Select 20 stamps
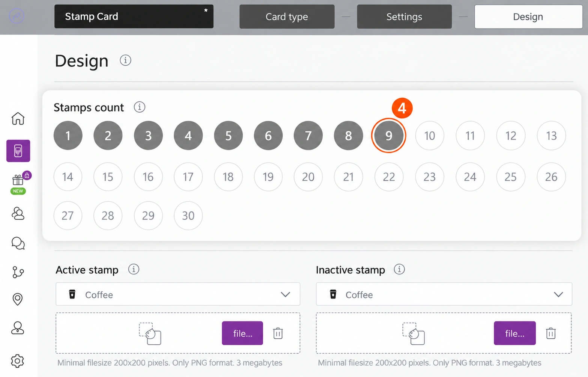 [x=308, y=177]
